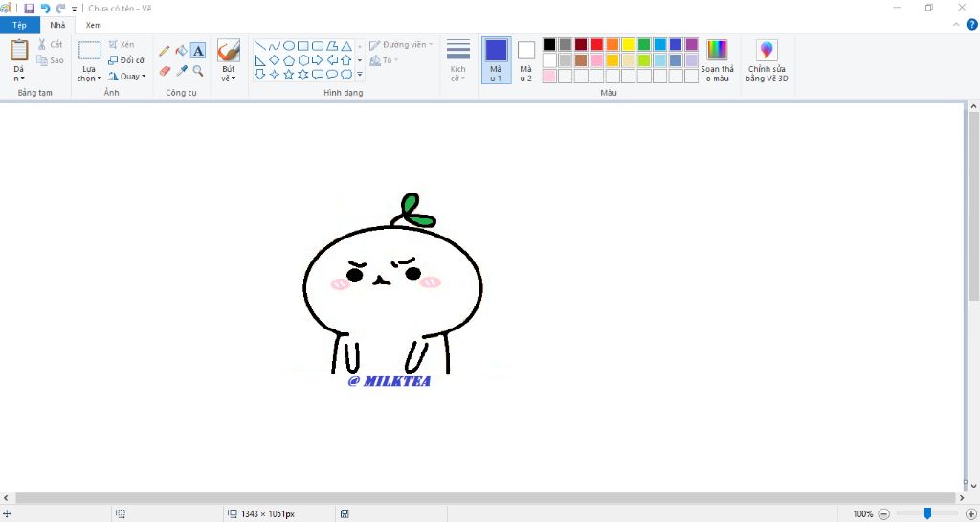
Task: Choose the Six-point star shape
Action: point(303,75)
